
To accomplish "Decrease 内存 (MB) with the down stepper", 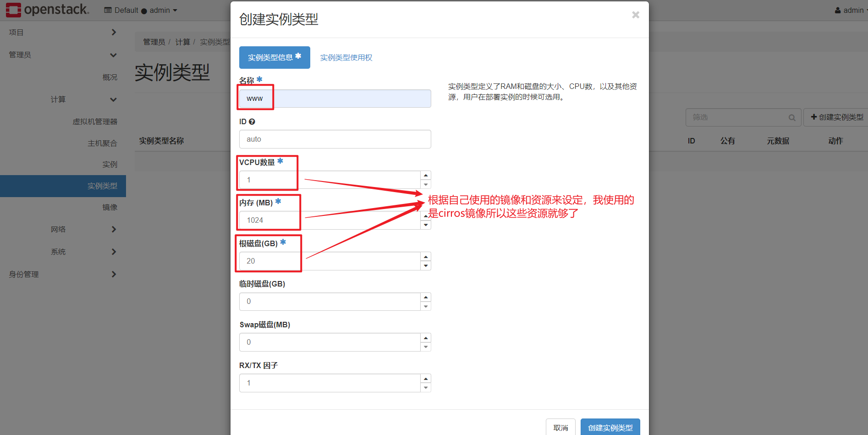I will [x=426, y=225].
